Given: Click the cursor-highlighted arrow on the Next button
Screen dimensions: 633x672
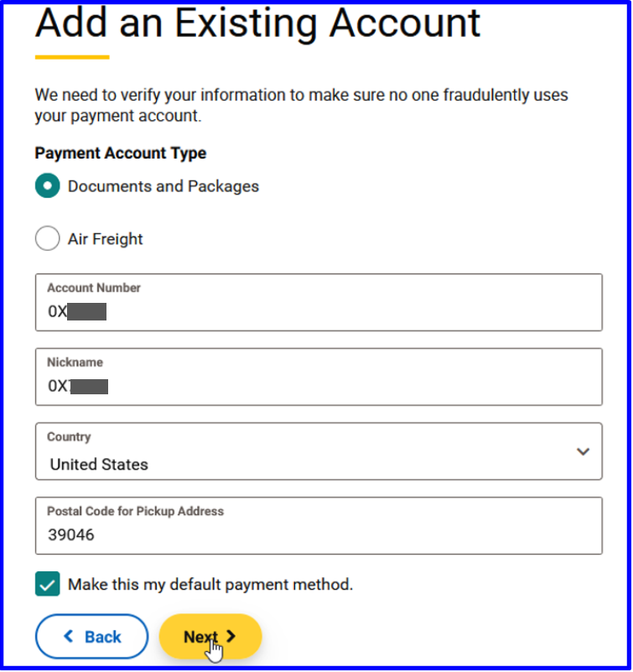Looking at the screenshot, I should point(232,634).
